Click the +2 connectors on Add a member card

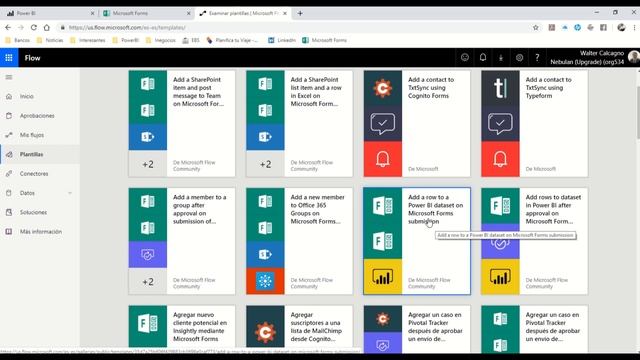pos(148,281)
